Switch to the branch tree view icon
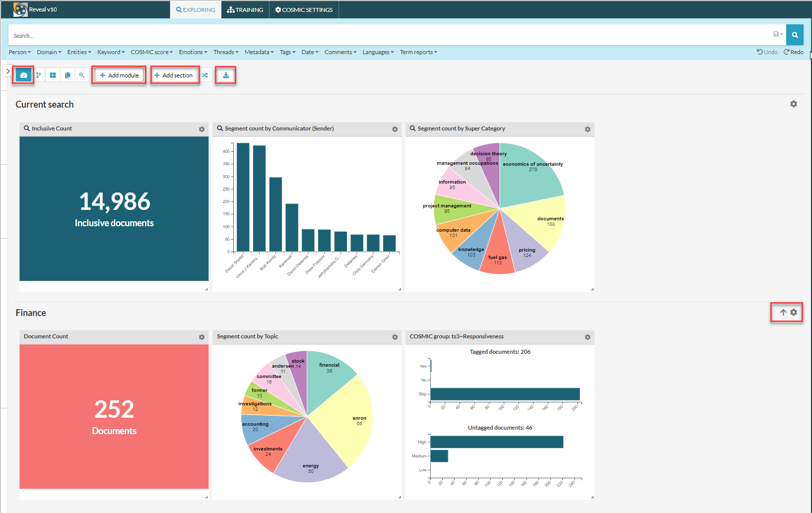Screen dimensions: 812x513 tap(38, 75)
